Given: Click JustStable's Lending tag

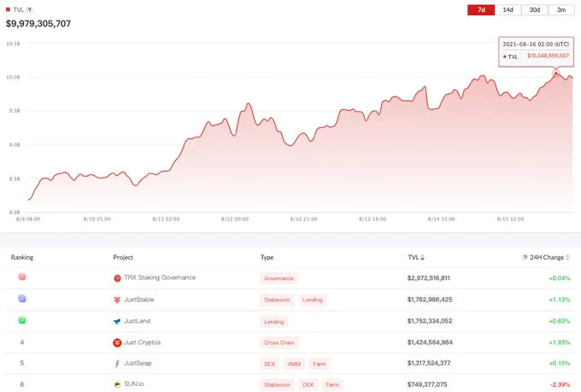Looking at the screenshot, I should [x=313, y=300].
